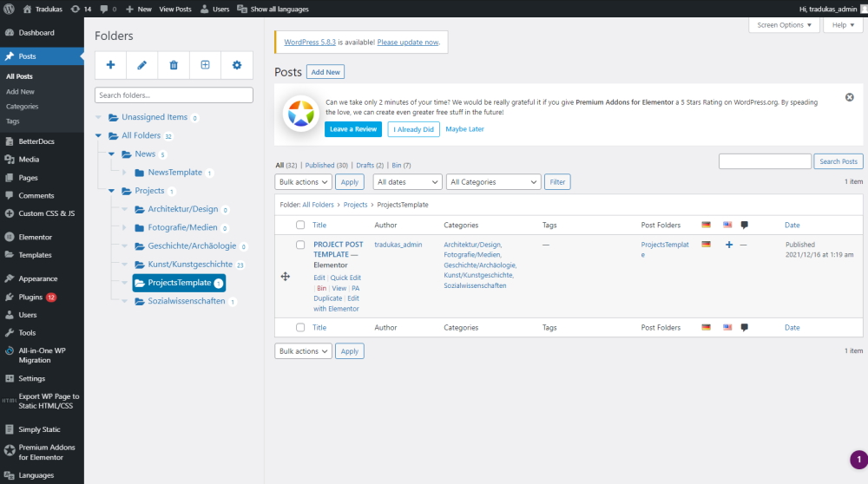
Task: Click comments column header icon
Action: pyautogui.click(x=745, y=226)
